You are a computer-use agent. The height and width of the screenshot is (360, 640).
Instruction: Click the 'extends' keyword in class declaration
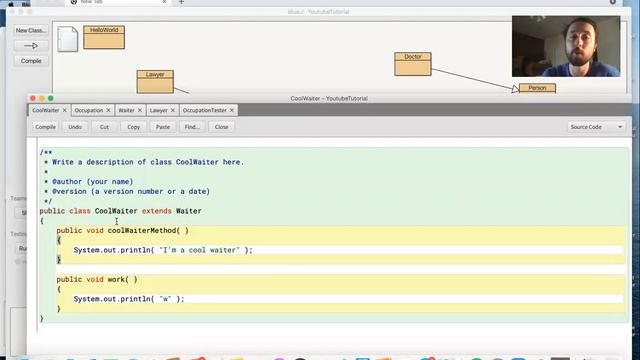(x=157, y=211)
